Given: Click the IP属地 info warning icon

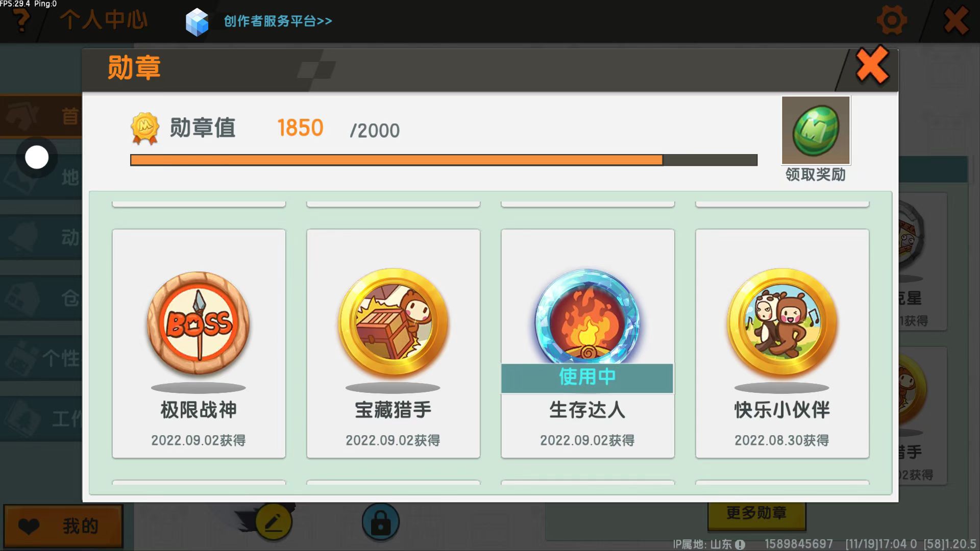Looking at the screenshot, I should pyautogui.click(x=740, y=544).
